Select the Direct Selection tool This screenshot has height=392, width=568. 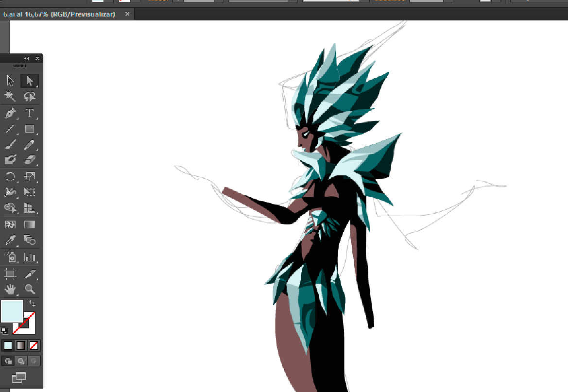30,81
